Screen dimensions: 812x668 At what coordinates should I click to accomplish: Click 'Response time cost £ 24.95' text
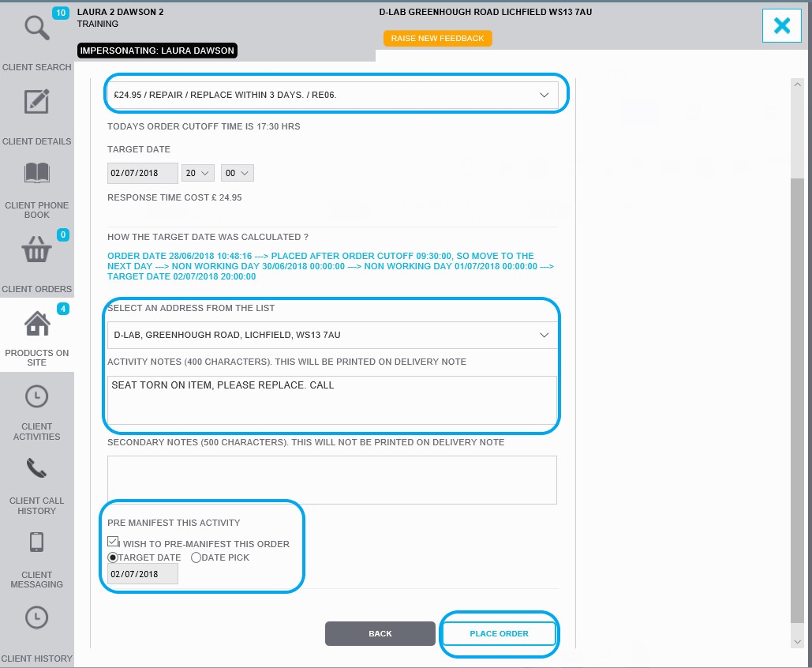pos(174,197)
